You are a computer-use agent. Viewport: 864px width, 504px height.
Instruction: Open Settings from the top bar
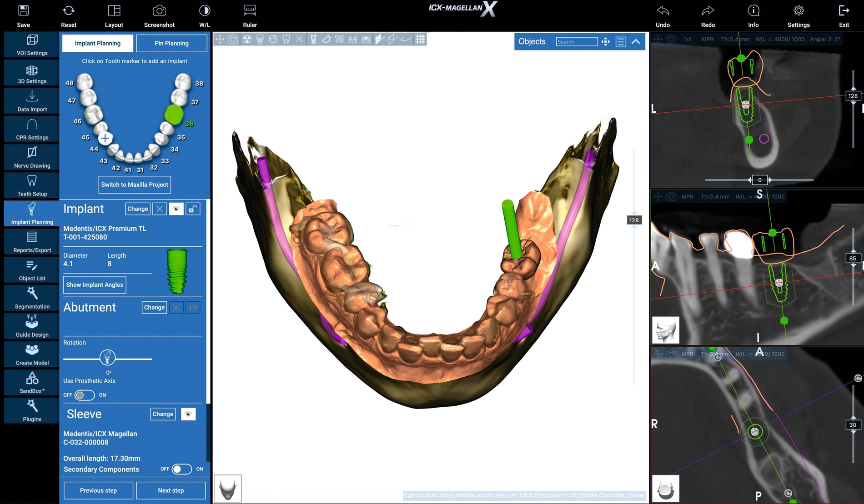[x=799, y=16]
